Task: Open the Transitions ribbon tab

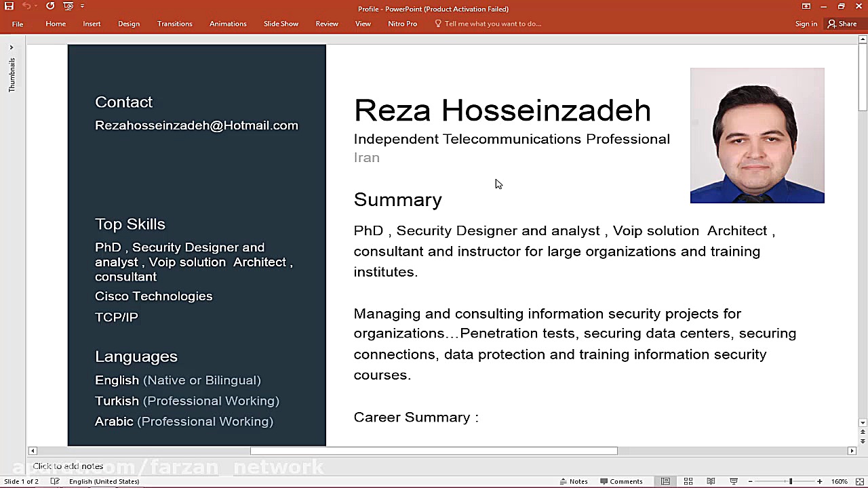Action: coord(175,24)
